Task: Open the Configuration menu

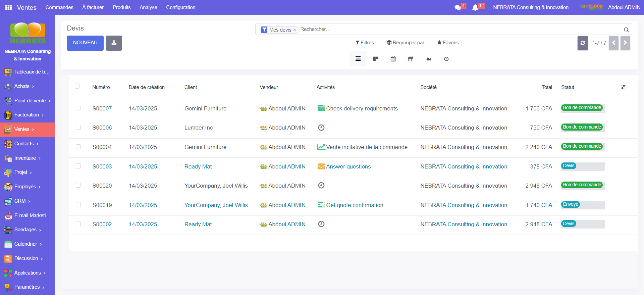Action: point(180,7)
